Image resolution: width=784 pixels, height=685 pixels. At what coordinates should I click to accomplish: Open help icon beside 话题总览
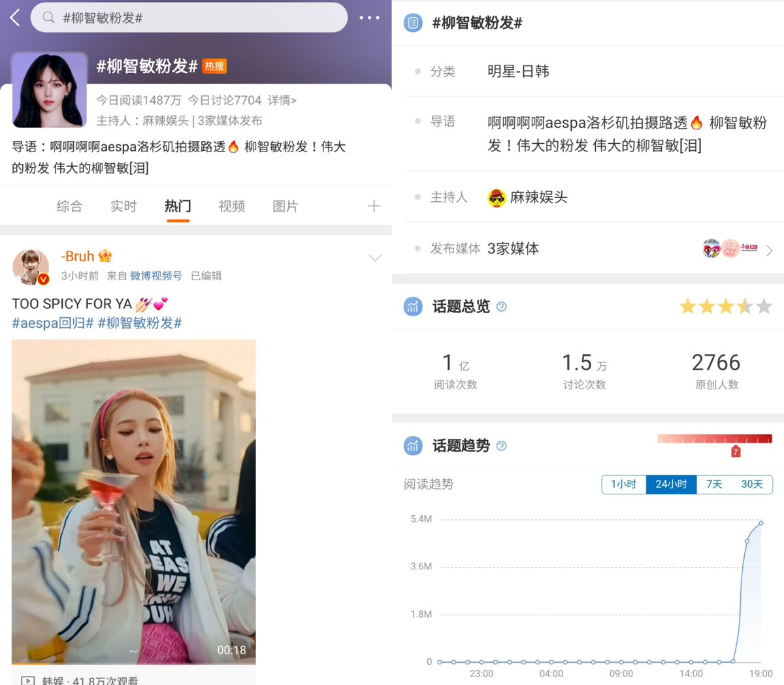click(x=502, y=306)
